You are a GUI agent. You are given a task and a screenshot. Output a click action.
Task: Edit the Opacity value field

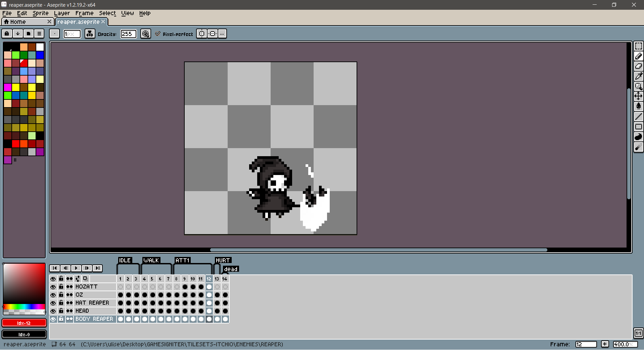[128, 34]
